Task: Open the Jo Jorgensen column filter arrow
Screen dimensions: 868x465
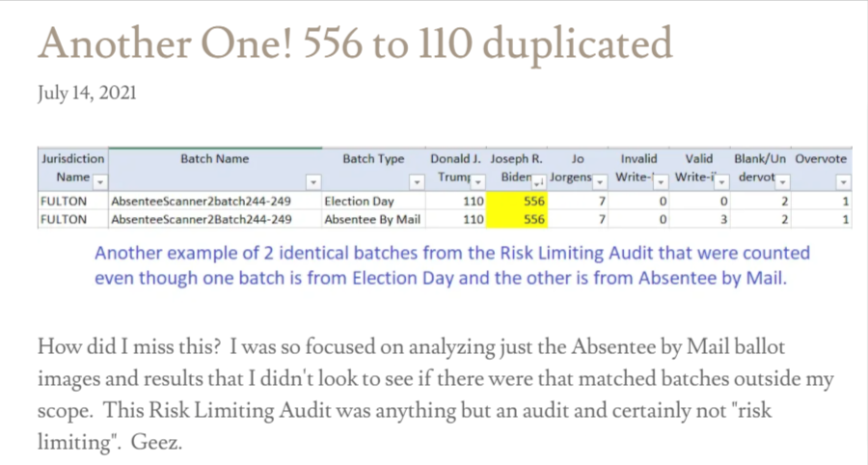Action: click(x=600, y=181)
